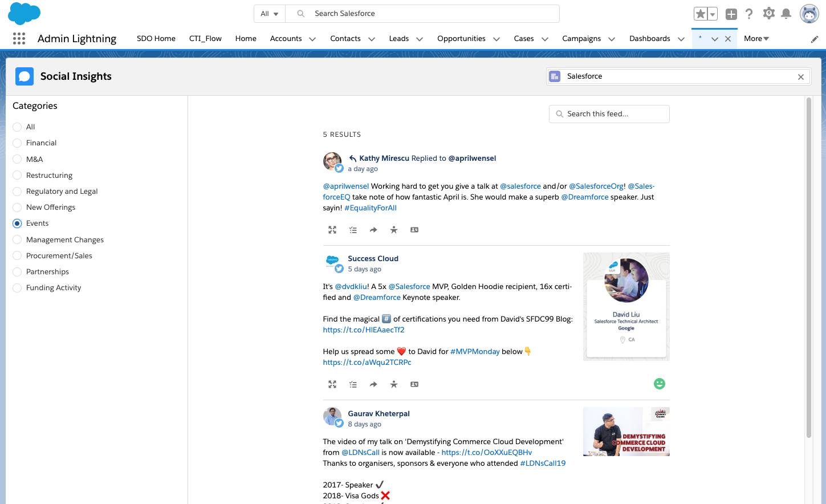Screen dimensions: 826x504
Task: Open the favorites list dropdown arrow
Action: 712,14
